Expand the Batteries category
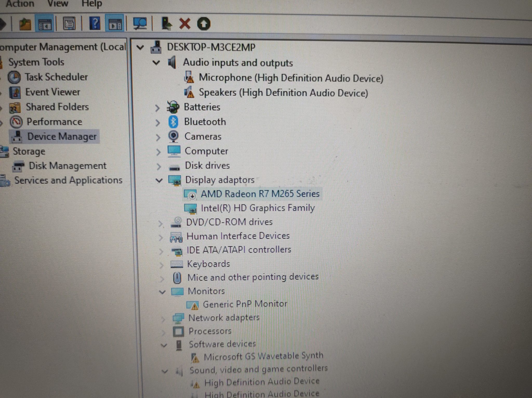 coord(157,108)
